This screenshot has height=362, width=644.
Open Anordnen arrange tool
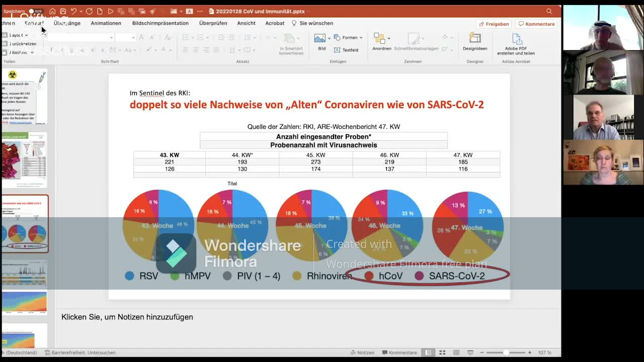379,39
